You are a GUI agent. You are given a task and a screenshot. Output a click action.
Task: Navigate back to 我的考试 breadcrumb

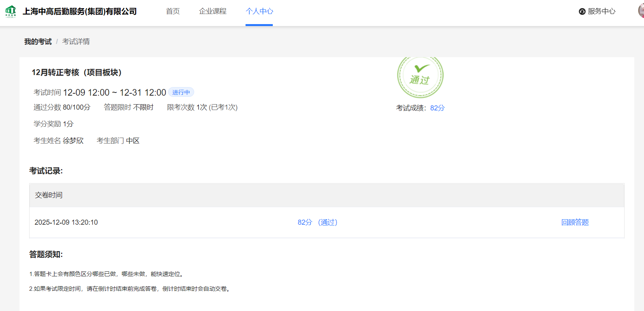point(38,42)
